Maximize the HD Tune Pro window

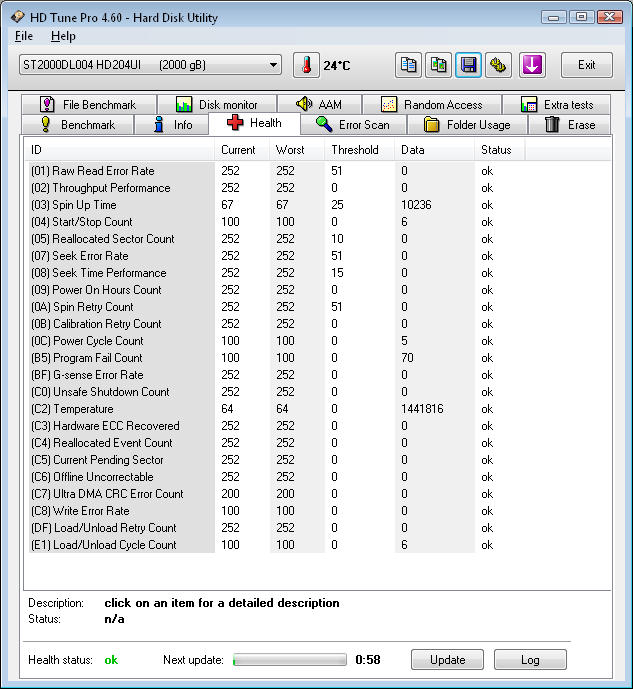point(581,17)
